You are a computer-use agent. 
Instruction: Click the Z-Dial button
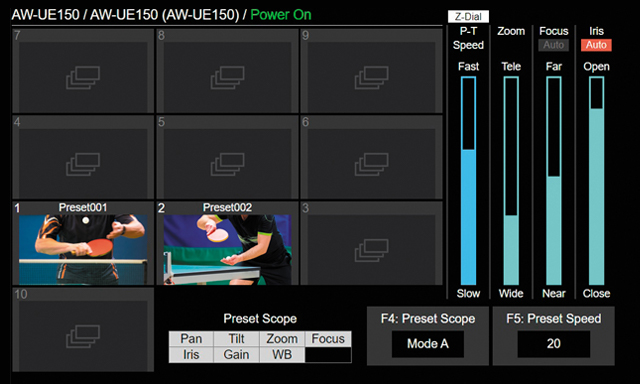[468, 17]
